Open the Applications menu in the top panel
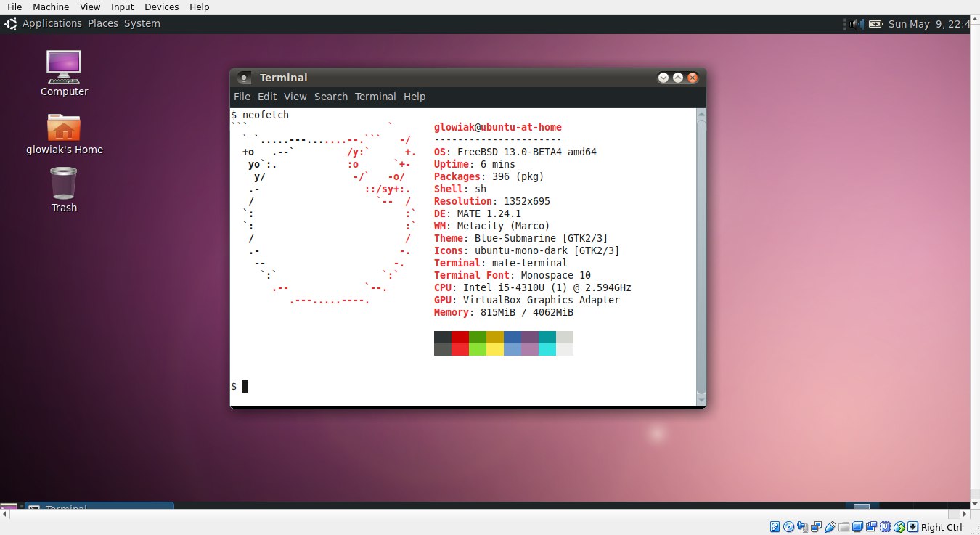This screenshot has height=535, width=980. pyautogui.click(x=52, y=23)
